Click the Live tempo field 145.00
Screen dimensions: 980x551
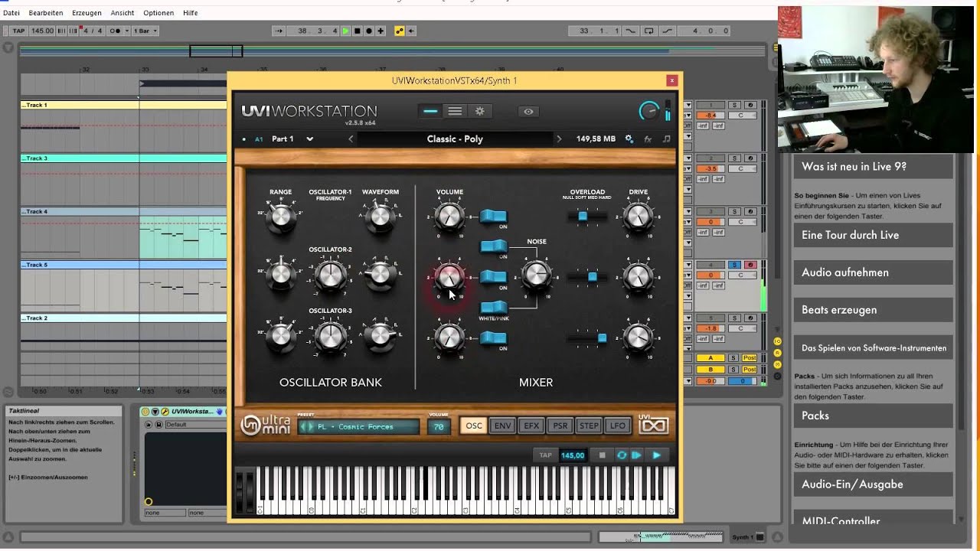(x=42, y=31)
